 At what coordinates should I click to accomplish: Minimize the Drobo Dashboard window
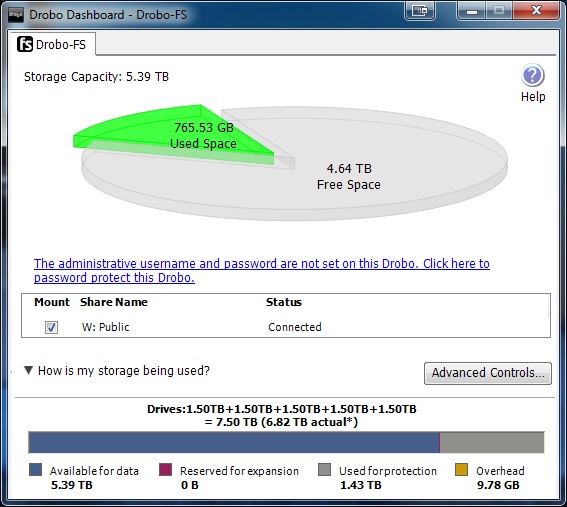[x=472, y=11]
